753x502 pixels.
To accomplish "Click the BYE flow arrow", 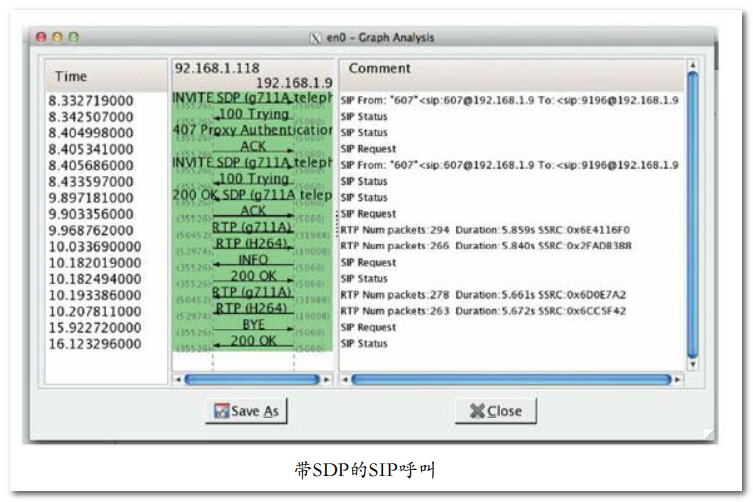I will (x=253, y=325).
